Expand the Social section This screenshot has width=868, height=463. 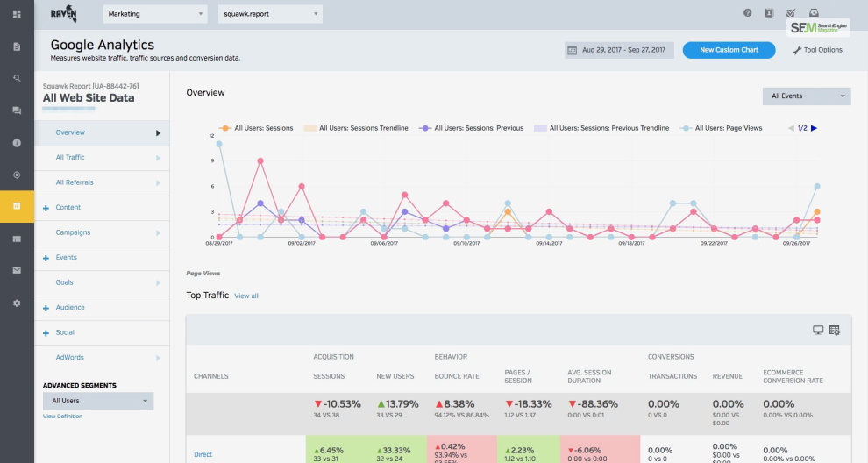coord(46,333)
